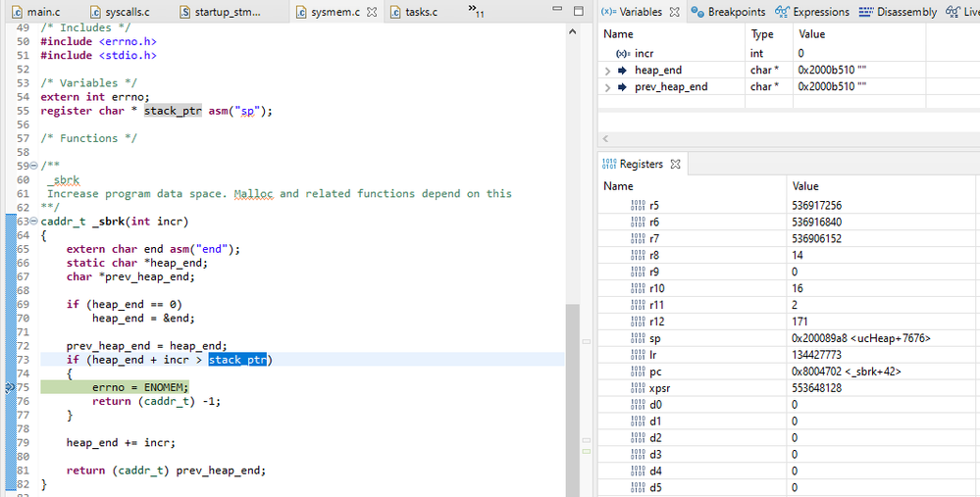Select the lr register row

click(789, 355)
